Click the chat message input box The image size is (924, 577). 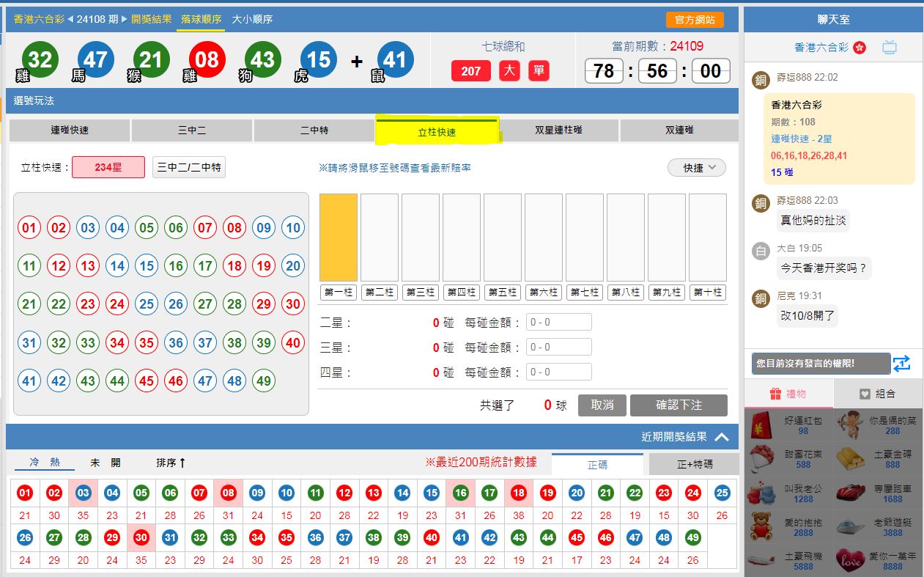[x=821, y=364]
